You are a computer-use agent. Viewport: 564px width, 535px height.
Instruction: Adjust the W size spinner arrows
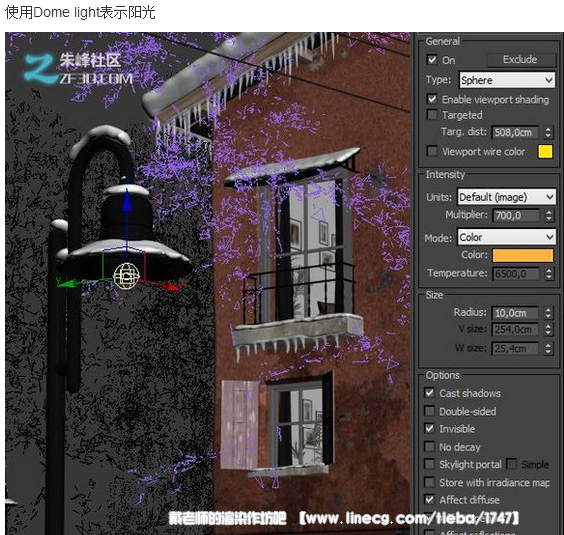point(548,348)
